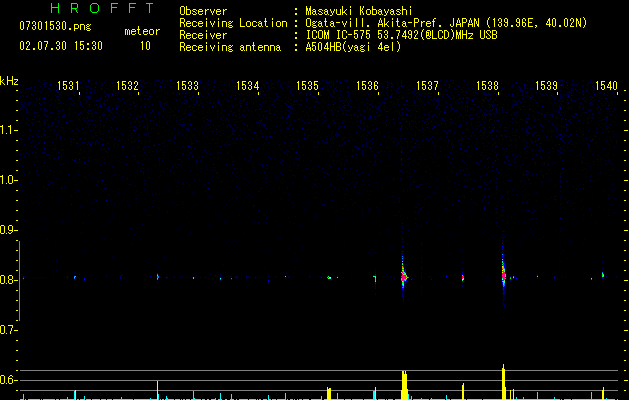Click the Receiving Location field label

point(233,23)
